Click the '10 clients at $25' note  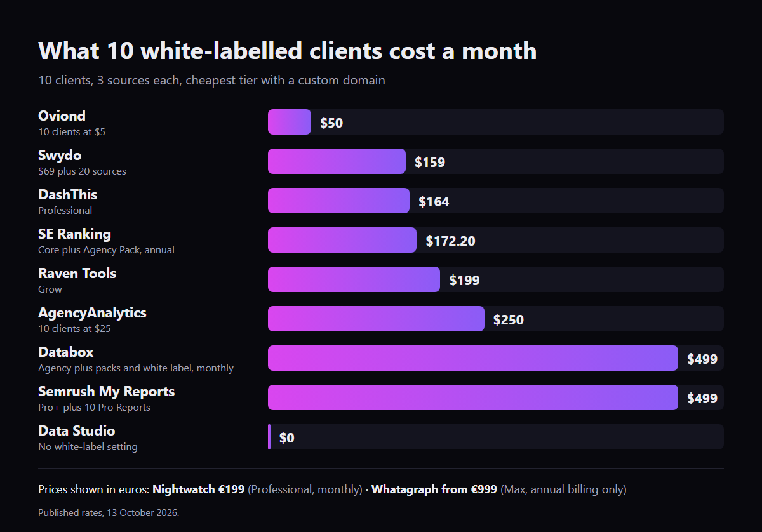click(74, 329)
